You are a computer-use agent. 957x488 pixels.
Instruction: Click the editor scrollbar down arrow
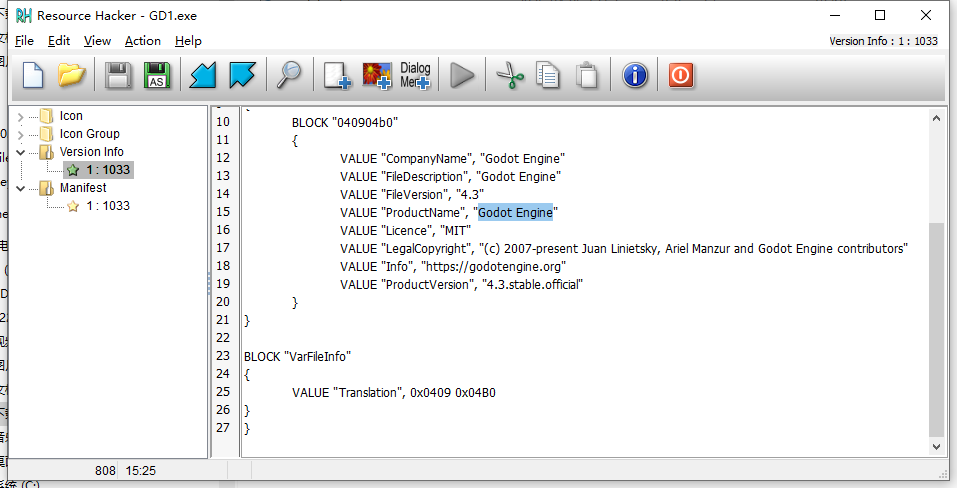pyautogui.click(x=937, y=447)
